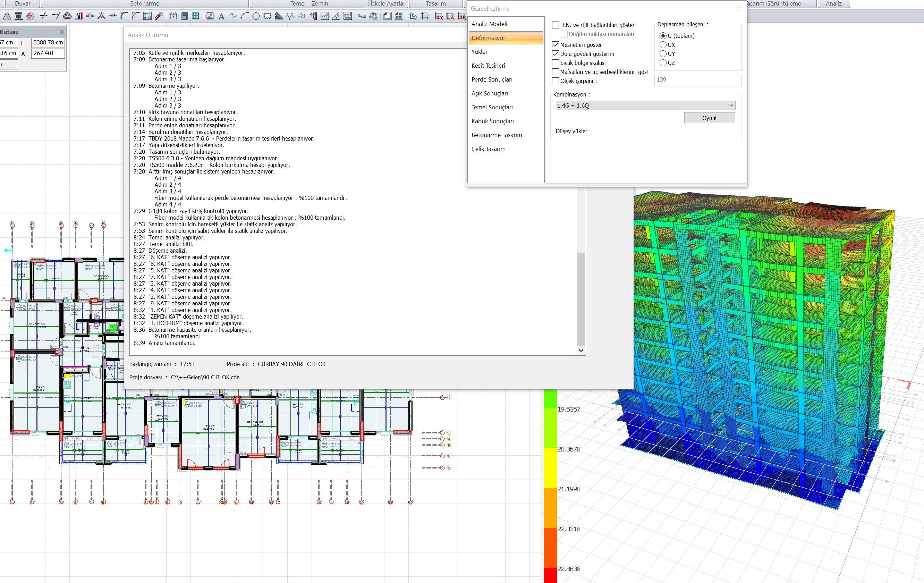This screenshot has width=924, height=583.
Task: Open the Duvar ribbon tab
Action: coord(23,3)
